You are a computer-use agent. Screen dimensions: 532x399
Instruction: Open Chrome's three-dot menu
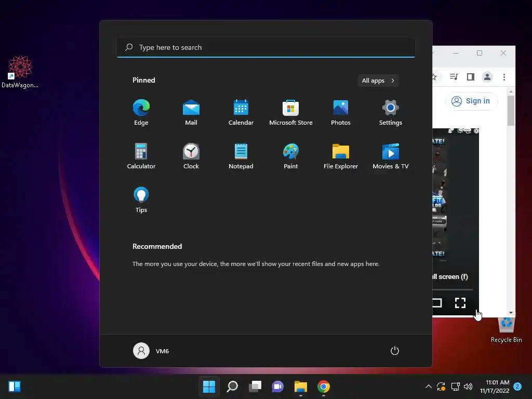click(504, 77)
